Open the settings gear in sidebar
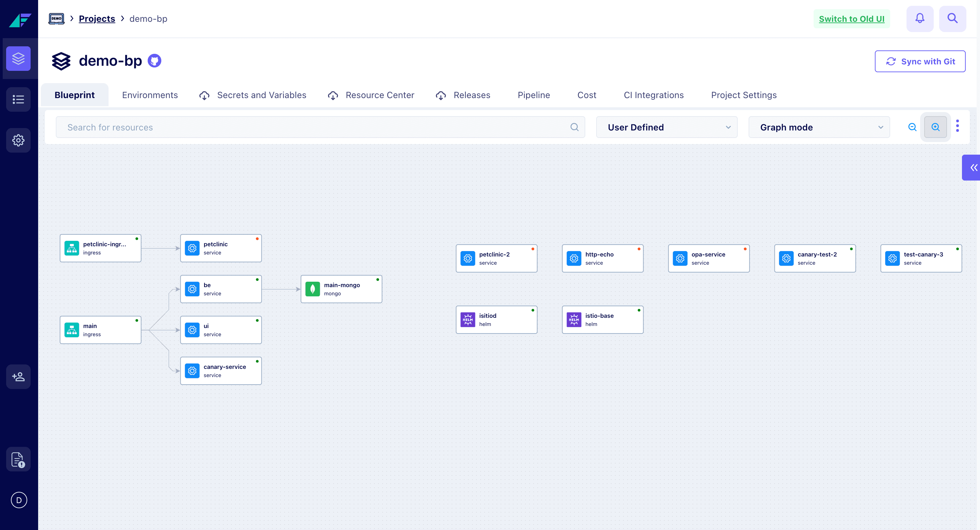 (18, 140)
